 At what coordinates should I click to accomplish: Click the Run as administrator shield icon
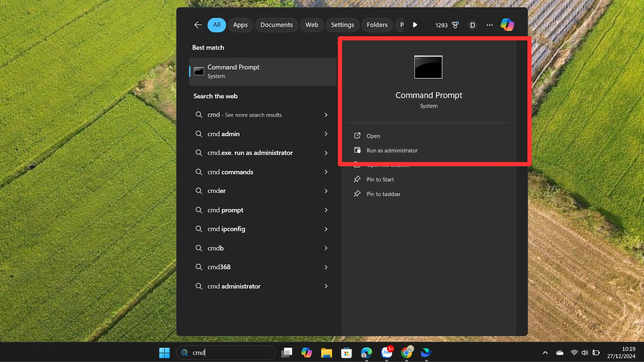357,150
